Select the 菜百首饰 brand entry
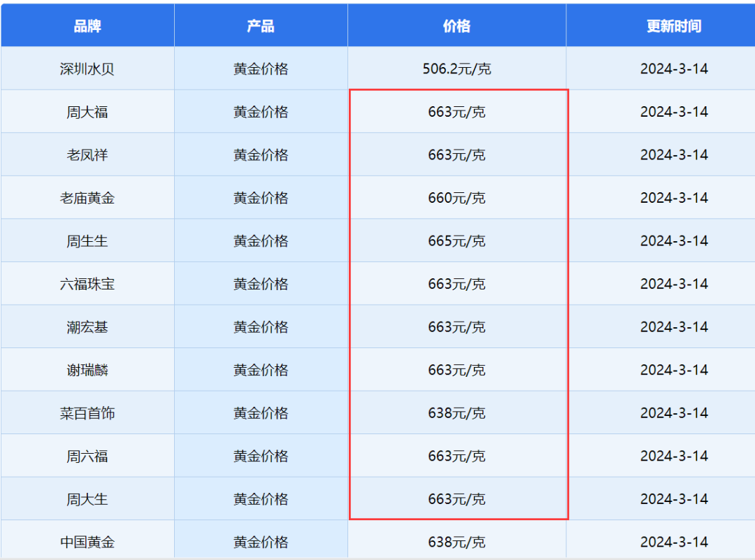The height and width of the screenshot is (560, 755). coord(87,414)
